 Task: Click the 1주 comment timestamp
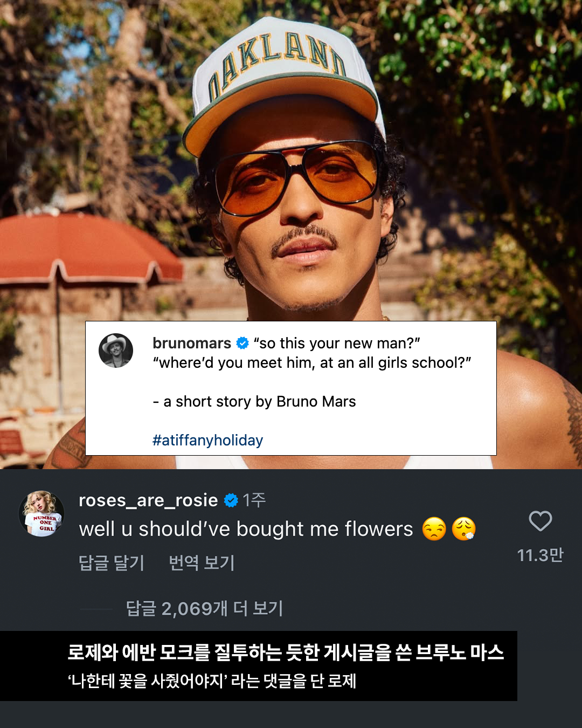[254, 500]
